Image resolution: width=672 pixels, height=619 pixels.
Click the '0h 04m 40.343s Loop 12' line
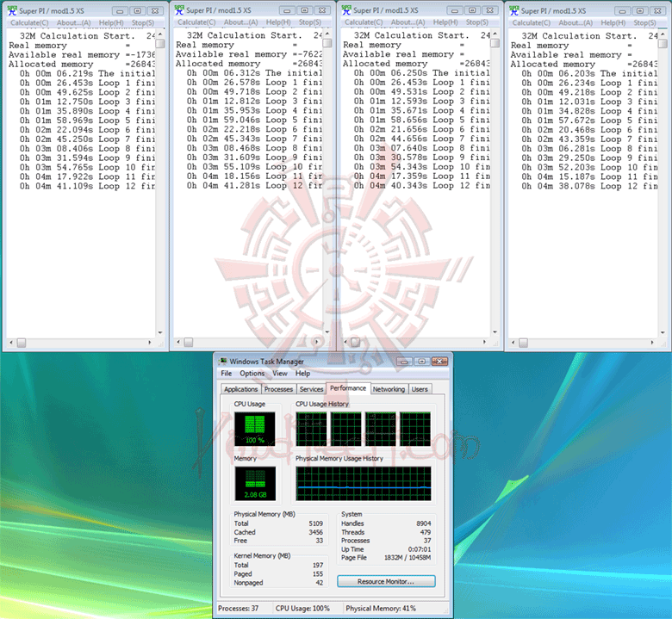tap(421, 186)
